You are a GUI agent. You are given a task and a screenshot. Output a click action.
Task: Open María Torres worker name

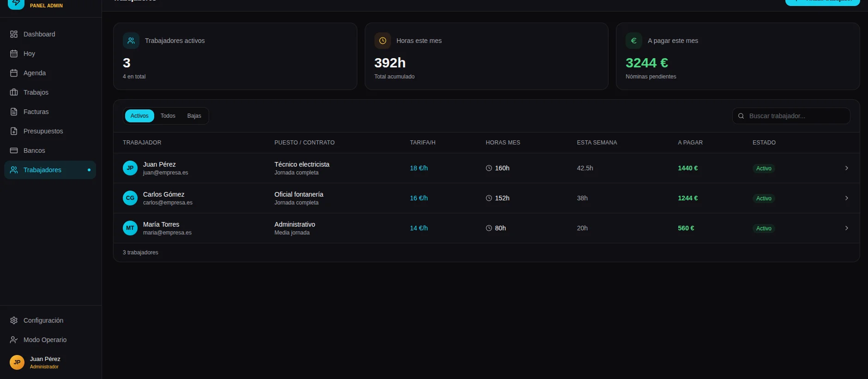coord(161,224)
